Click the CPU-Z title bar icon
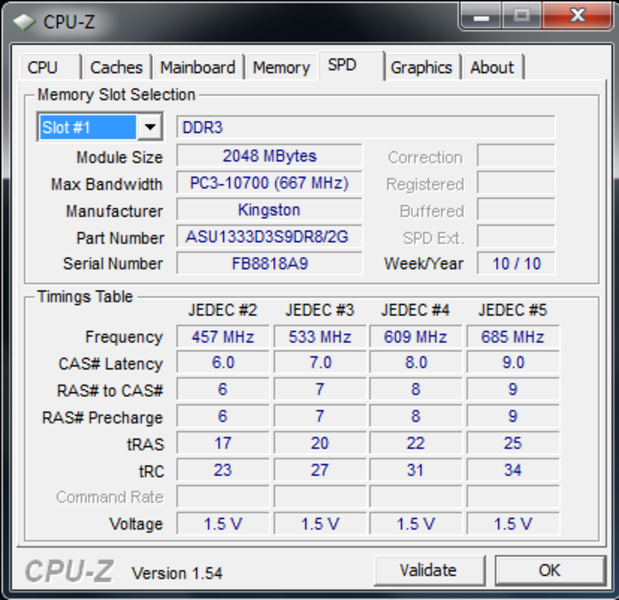Image resolution: width=619 pixels, height=600 pixels. coord(24,22)
